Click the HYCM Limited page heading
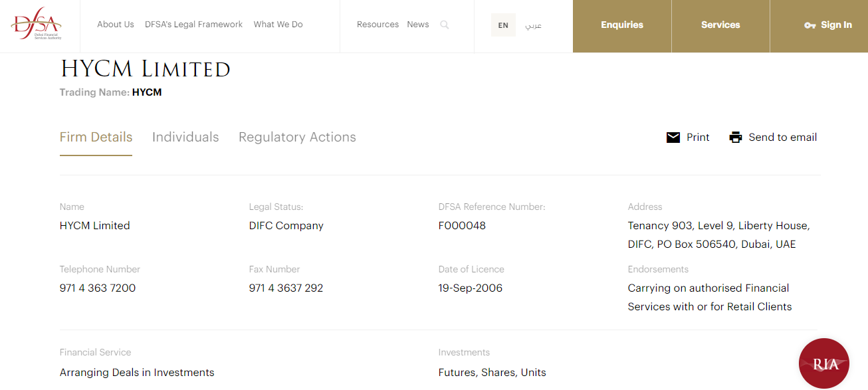 tap(145, 69)
